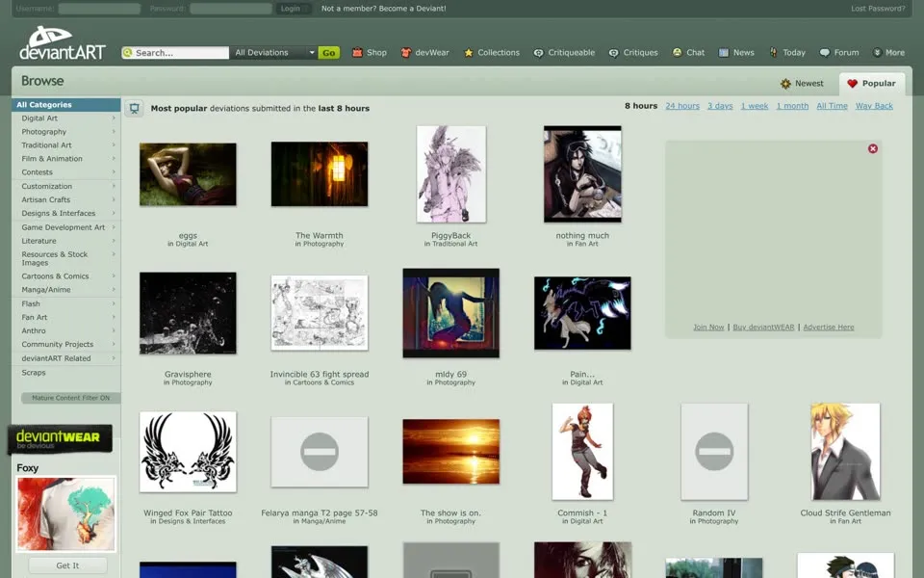The height and width of the screenshot is (578, 924).
Task: Select All Categories in sidebar
Action: pos(66,104)
